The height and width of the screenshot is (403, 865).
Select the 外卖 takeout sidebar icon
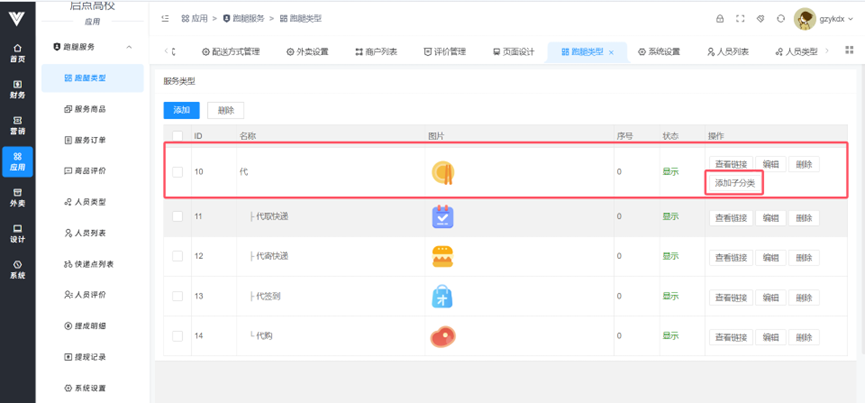[x=17, y=196]
